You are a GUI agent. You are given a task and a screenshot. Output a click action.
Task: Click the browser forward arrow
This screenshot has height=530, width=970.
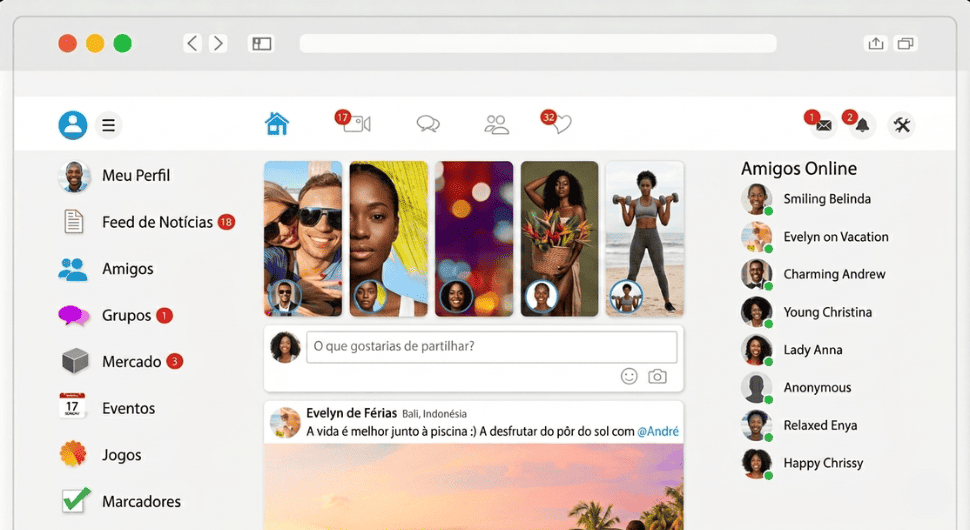coord(218,43)
